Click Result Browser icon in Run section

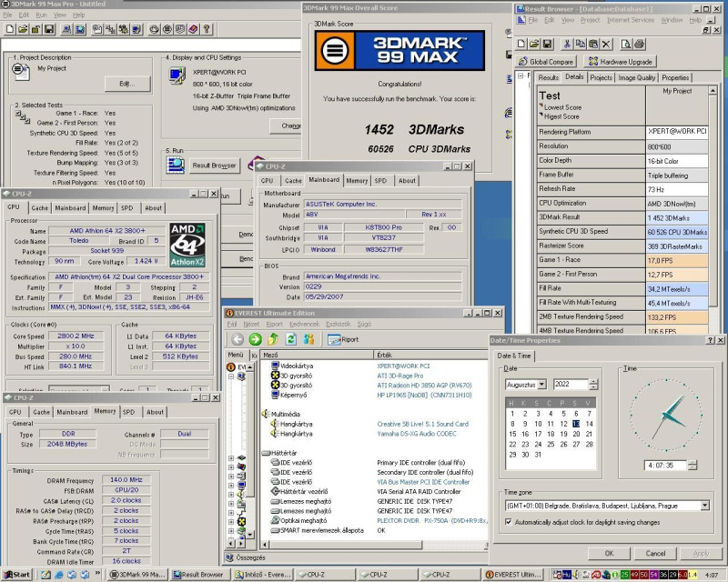pos(176,165)
